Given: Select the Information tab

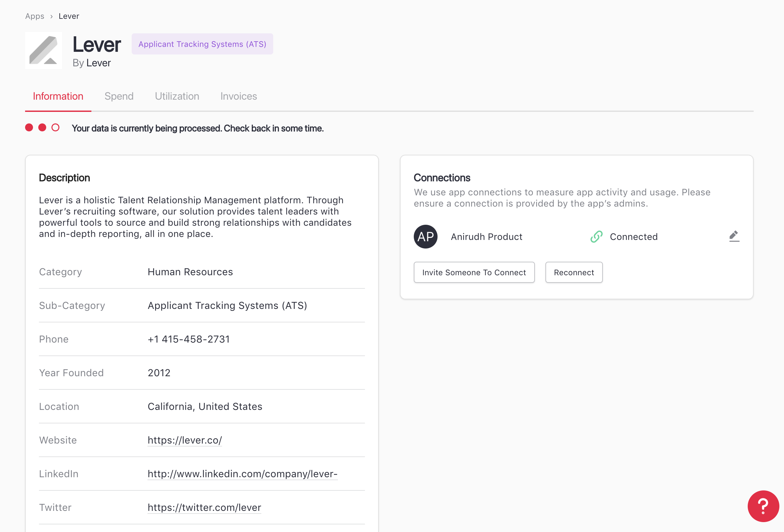Looking at the screenshot, I should 58,96.
